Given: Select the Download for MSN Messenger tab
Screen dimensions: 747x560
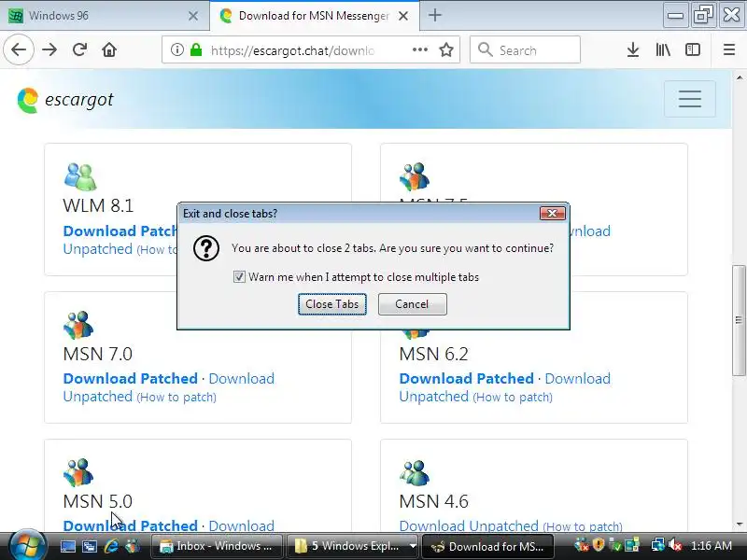Looking at the screenshot, I should click(x=315, y=16).
